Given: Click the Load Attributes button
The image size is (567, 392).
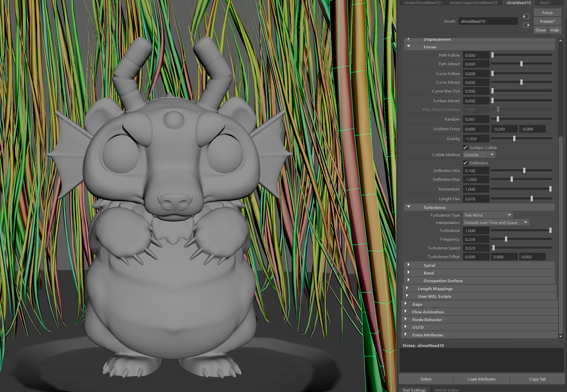Looking at the screenshot, I should pos(481,379).
